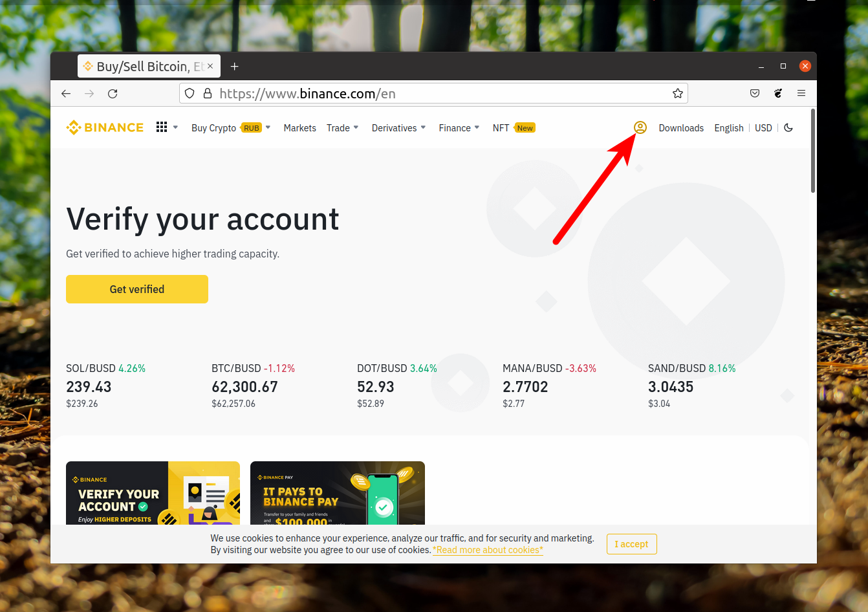The image size is (868, 612).
Task: Expand the Buy Crypto dropdown arrow
Action: (x=268, y=127)
